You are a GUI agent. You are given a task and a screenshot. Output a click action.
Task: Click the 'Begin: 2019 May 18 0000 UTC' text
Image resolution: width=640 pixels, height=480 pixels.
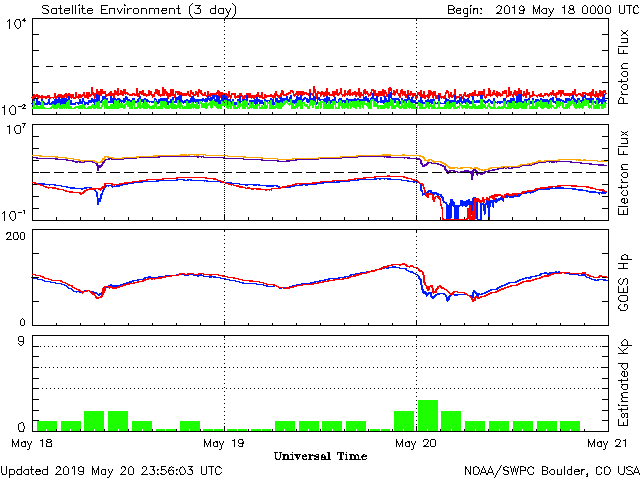(543, 9)
